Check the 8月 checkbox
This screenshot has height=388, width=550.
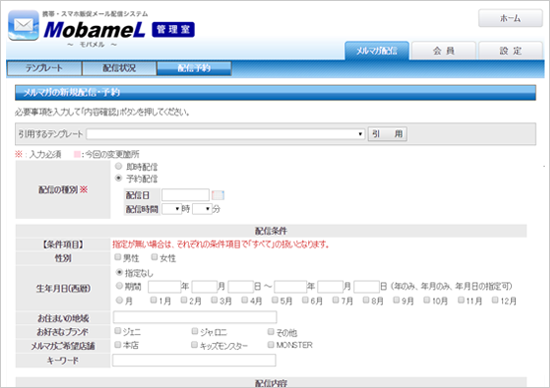point(366,300)
